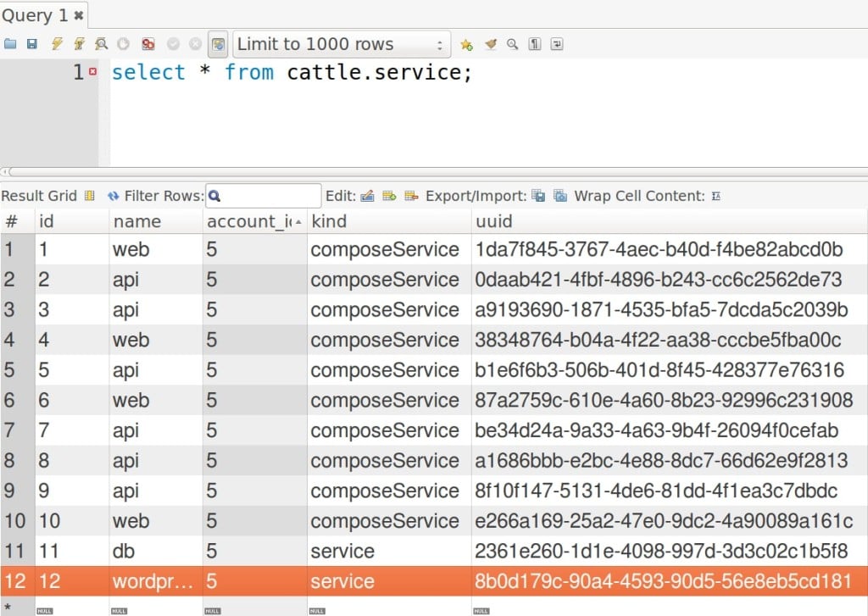Close the Query 1 tab

click(79, 15)
